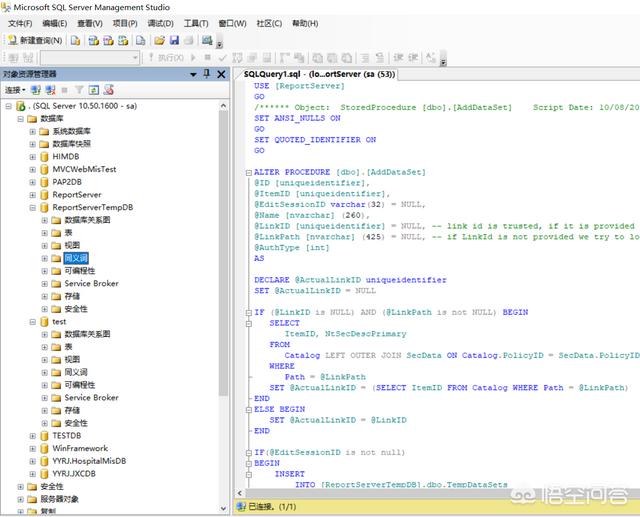The width and height of the screenshot is (640, 517).
Task: Expand 可编程性 under ReportServerTempDB
Action: tap(44, 271)
